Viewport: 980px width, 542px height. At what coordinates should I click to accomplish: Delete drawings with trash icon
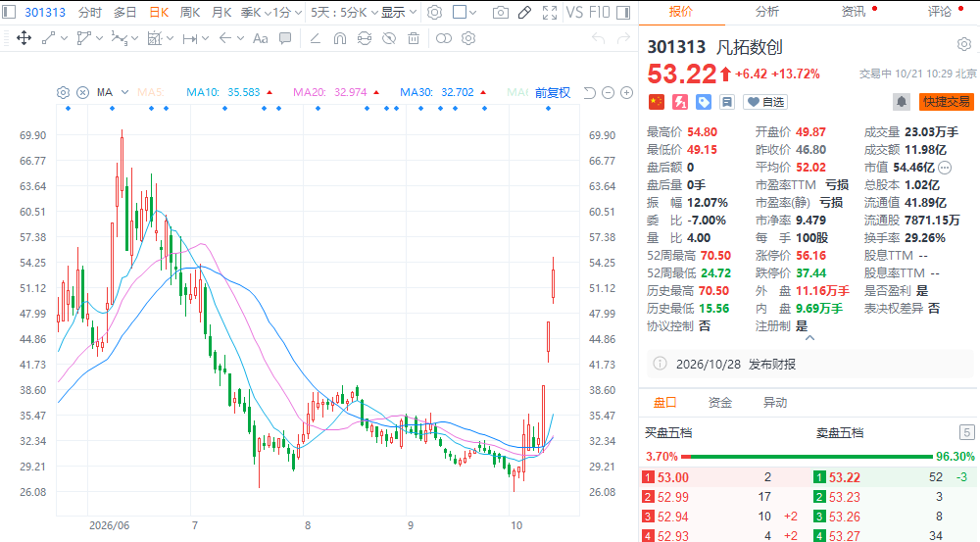click(x=414, y=39)
